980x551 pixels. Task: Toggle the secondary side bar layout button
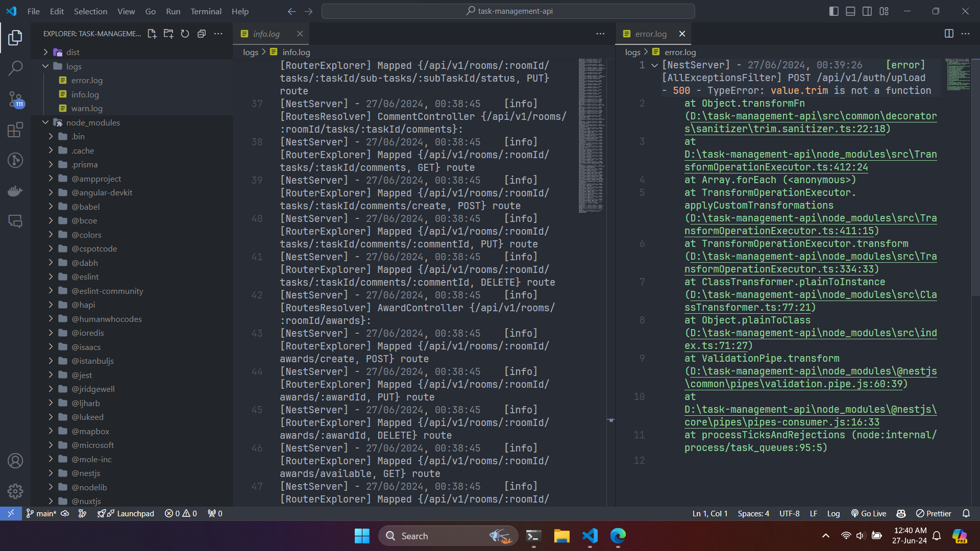point(867,11)
